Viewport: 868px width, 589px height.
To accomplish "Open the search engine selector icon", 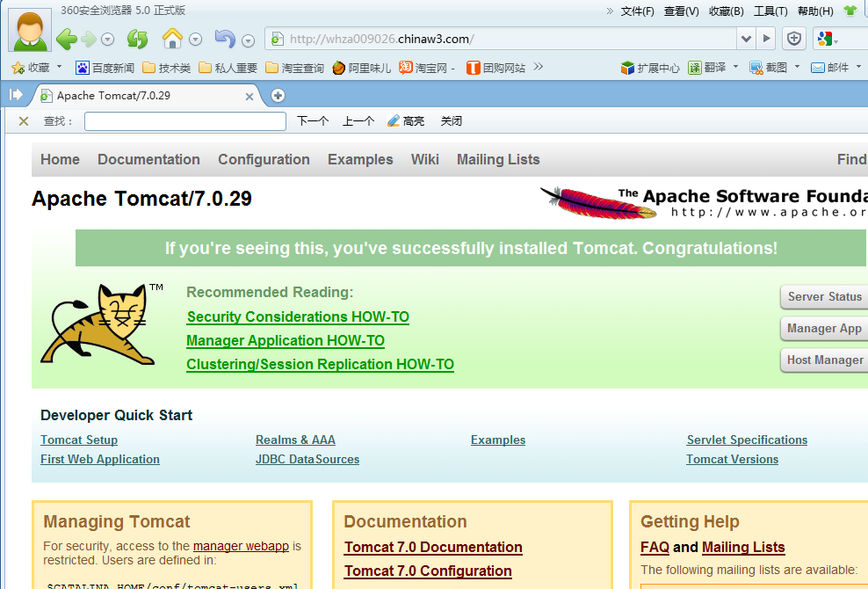I will click(827, 39).
